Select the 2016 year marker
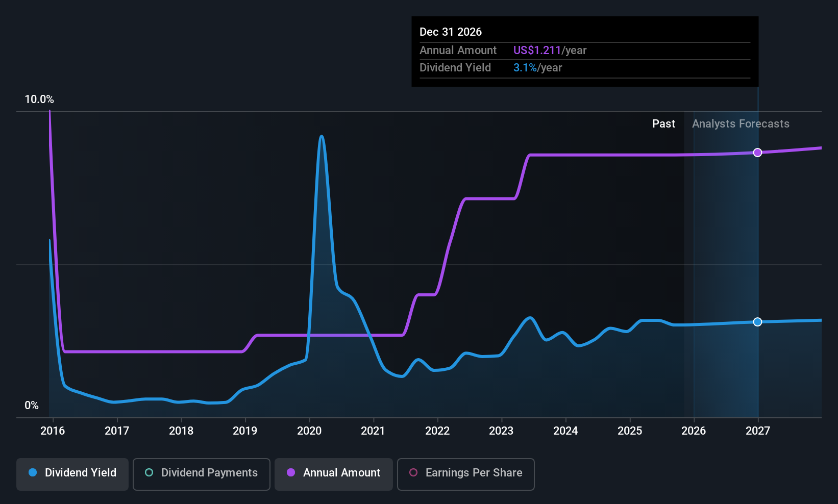The image size is (838, 504). (x=53, y=431)
